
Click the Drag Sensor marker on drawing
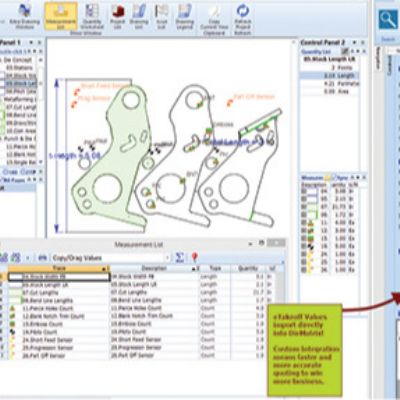click(x=74, y=105)
